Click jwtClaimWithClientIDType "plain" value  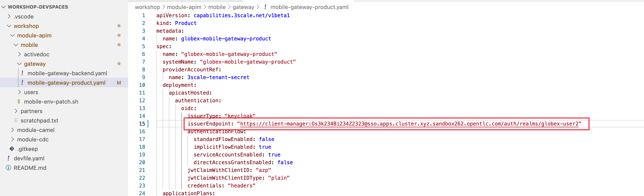(279, 178)
